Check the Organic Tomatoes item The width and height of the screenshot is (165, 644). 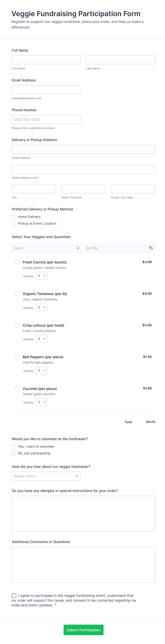[x=17, y=293]
